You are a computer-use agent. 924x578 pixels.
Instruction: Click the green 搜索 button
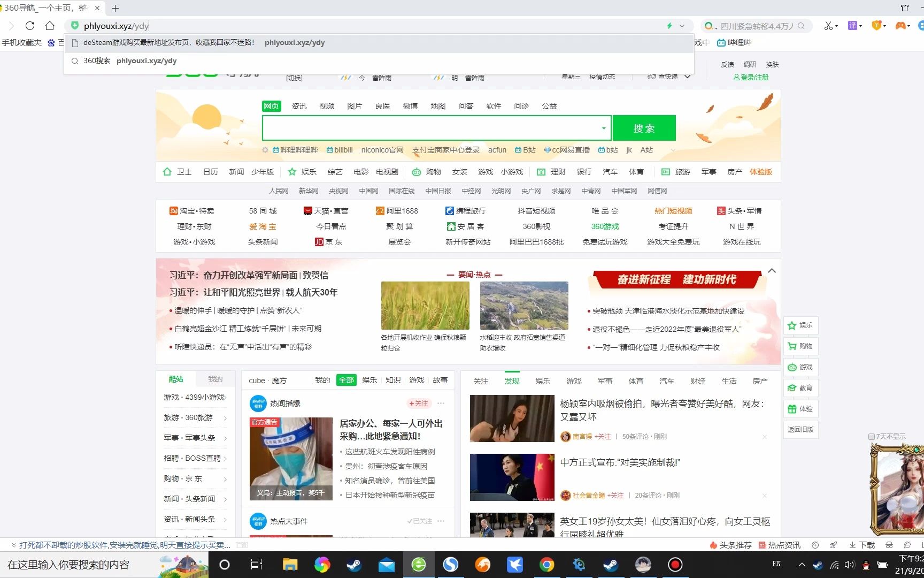click(x=644, y=128)
